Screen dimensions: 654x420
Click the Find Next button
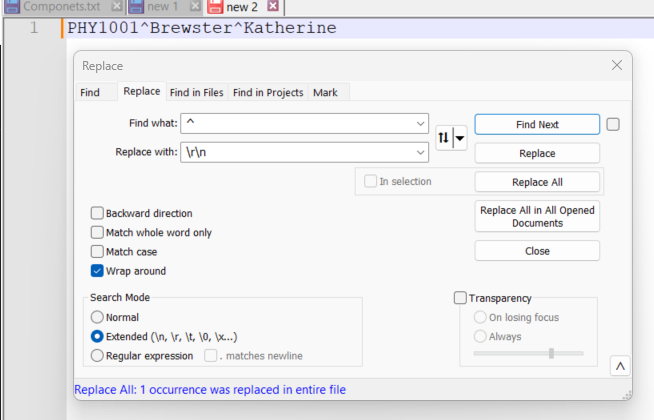click(537, 124)
